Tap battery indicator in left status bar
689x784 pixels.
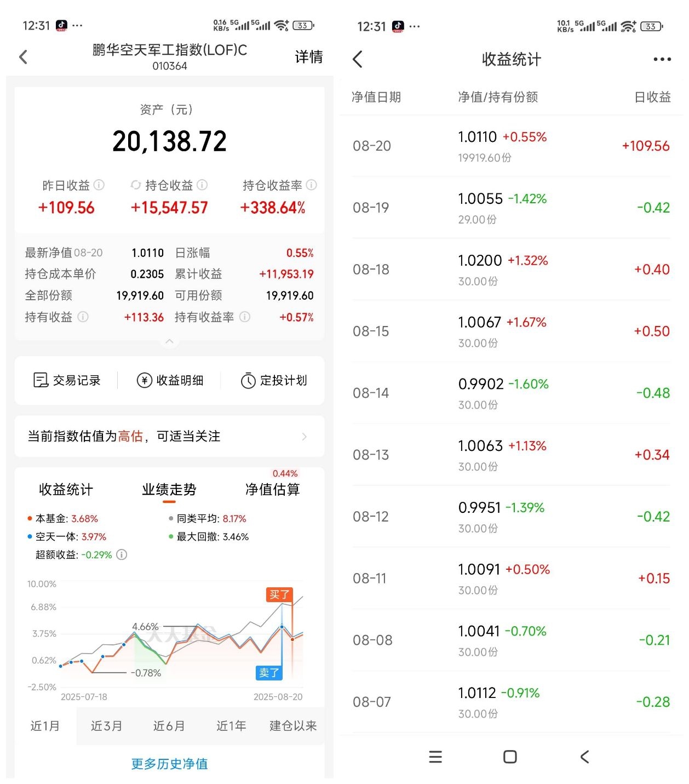coord(303,25)
